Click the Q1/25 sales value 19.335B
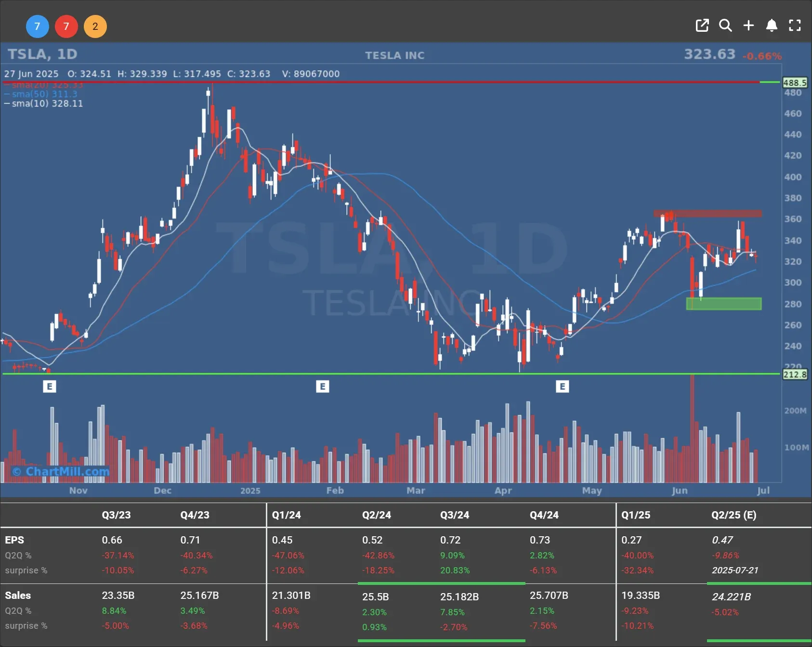This screenshot has height=647, width=812. tap(641, 595)
